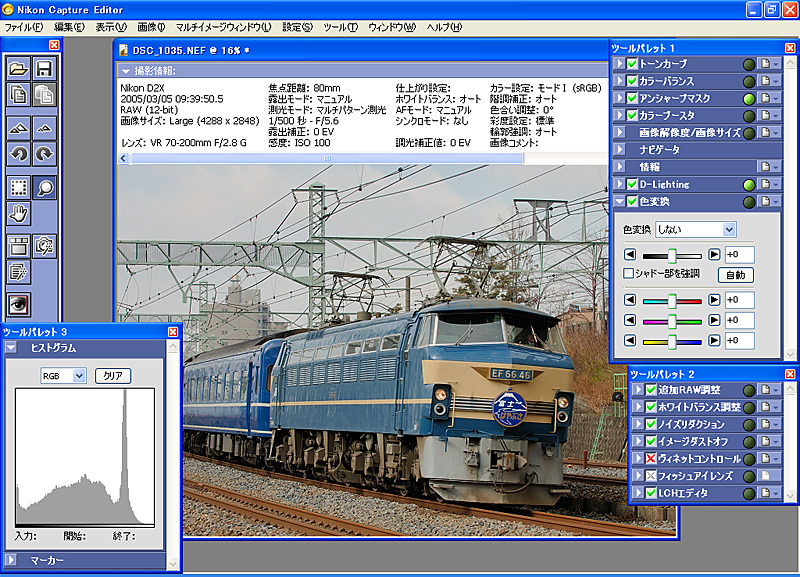
Task: Click the smaller mountain icon in toolbar
Action: point(44,128)
